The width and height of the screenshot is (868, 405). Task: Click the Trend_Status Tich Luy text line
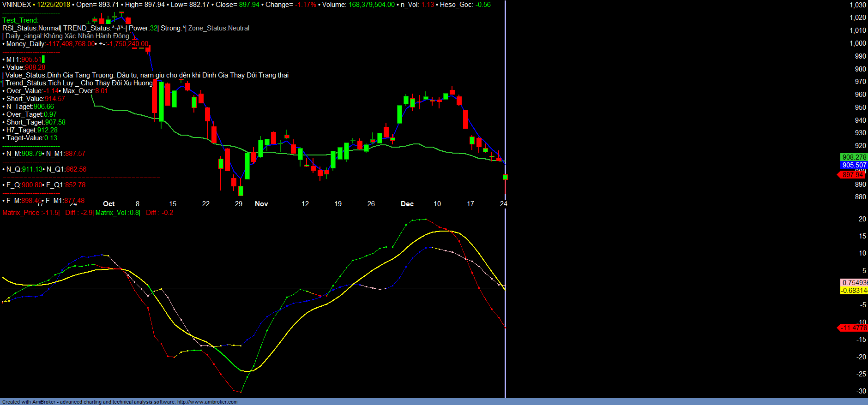click(x=78, y=83)
